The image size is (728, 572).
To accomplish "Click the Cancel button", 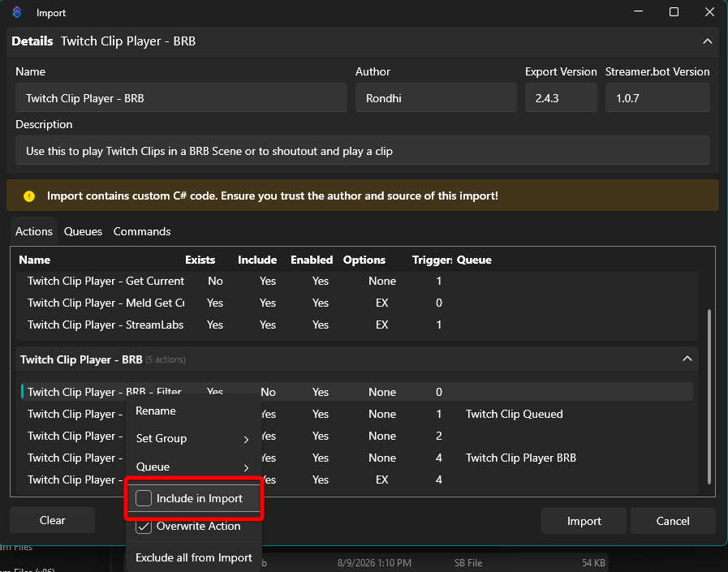I will [673, 521].
